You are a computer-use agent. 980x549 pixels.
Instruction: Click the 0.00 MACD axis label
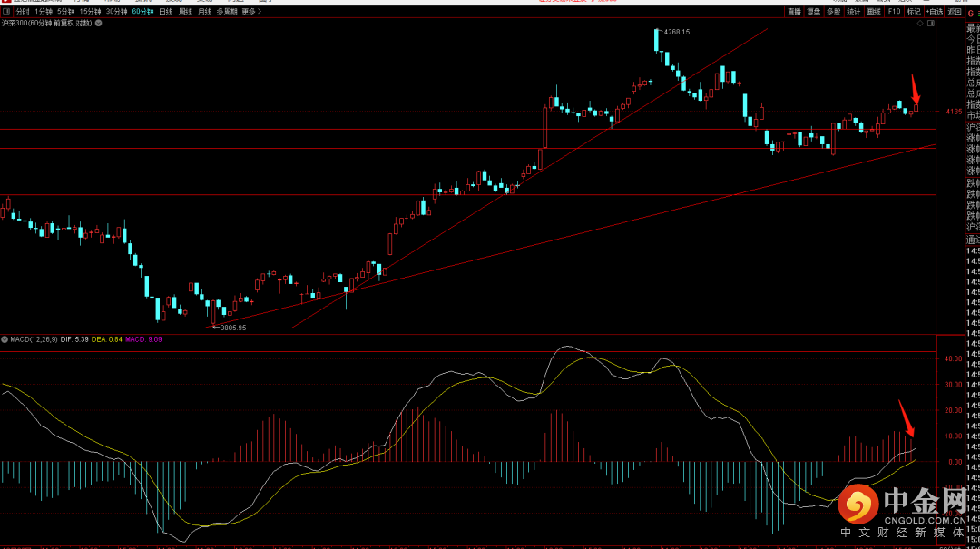click(x=955, y=462)
